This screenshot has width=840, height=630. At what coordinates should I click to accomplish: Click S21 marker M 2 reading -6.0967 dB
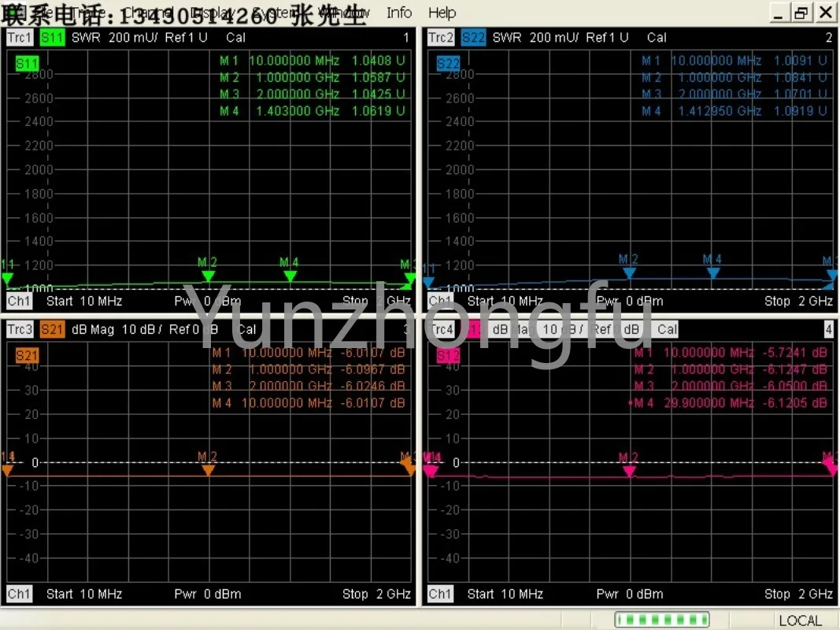click(x=308, y=369)
